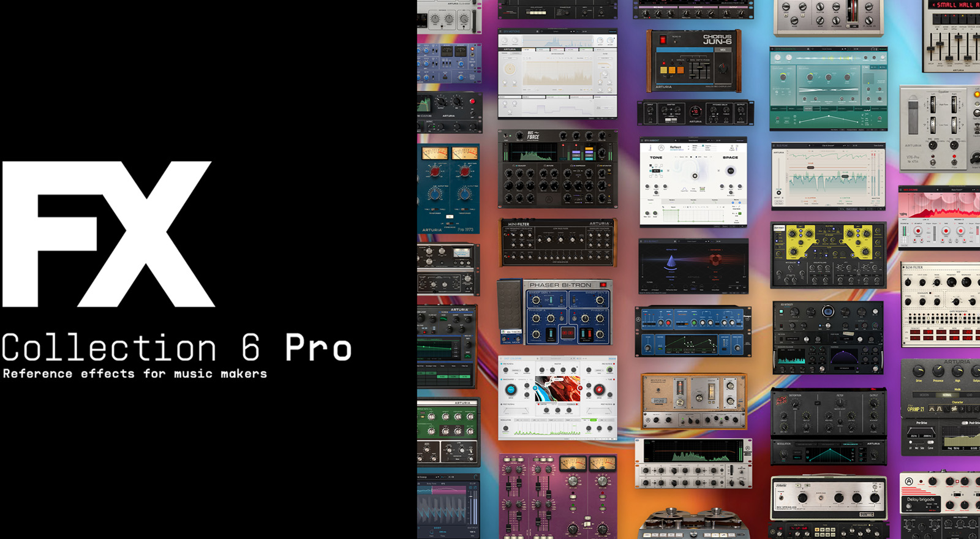The height and width of the screenshot is (539, 980).
Task: Click the Mini-Filter plugin title
Action: click(519, 224)
